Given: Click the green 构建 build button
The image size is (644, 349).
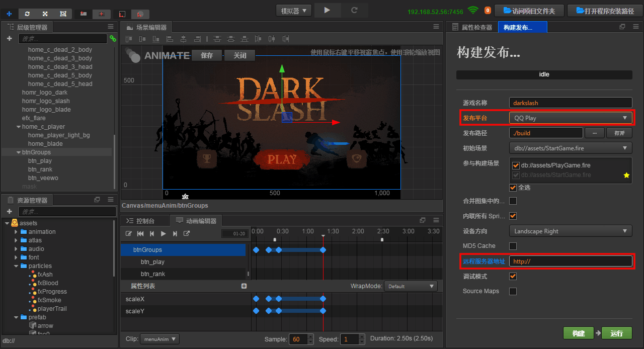Looking at the screenshot, I should click(579, 333).
